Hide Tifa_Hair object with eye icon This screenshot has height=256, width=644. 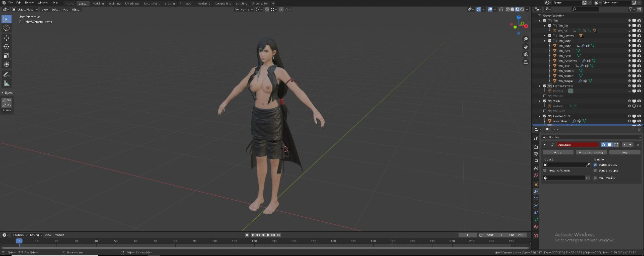[x=629, y=66]
